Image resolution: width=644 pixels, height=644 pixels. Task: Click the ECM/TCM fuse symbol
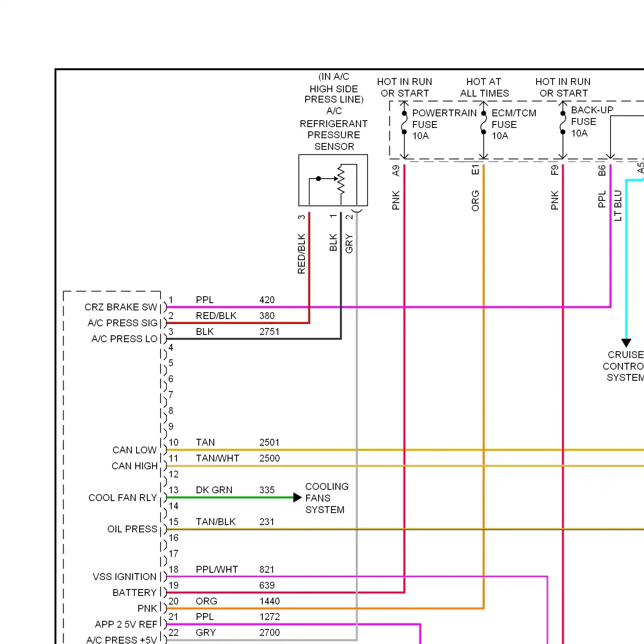point(483,122)
